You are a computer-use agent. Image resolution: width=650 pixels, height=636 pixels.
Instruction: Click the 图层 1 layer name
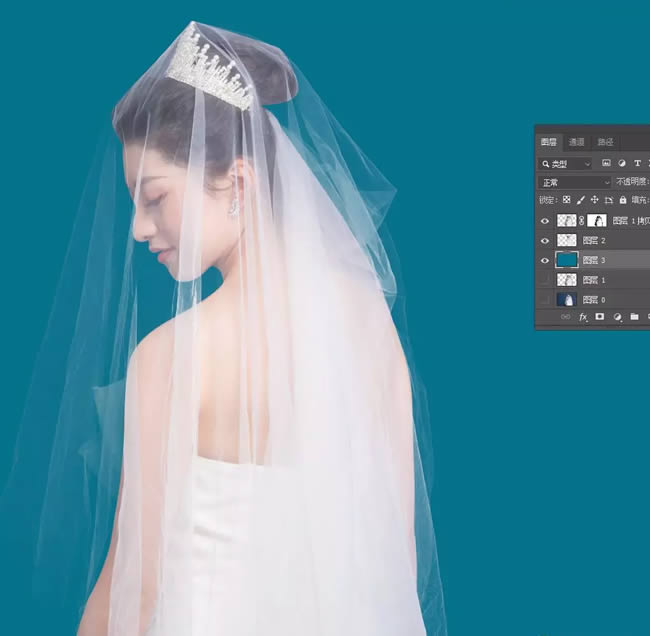pyautogui.click(x=594, y=280)
